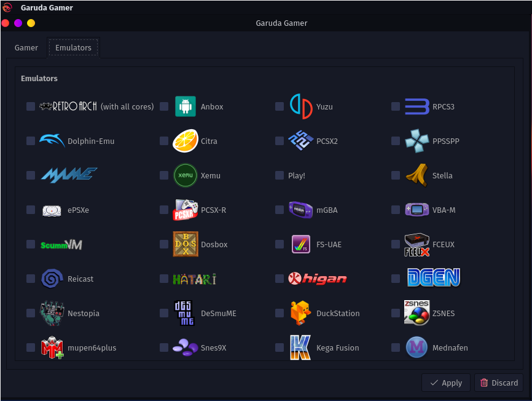The width and height of the screenshot is (532, 401).
Task: Click the Mednafen icon
Action: (x=417, y=347)
